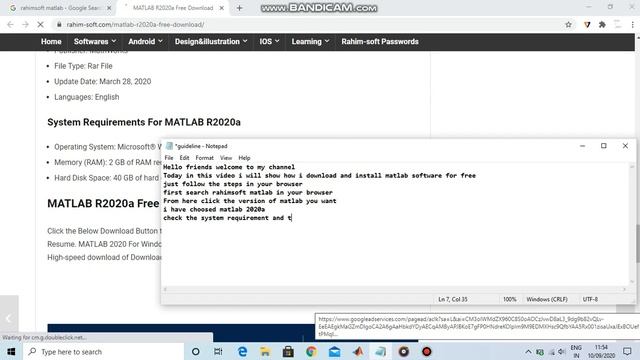Click the volume speaker tray icon

pos(562,352)
